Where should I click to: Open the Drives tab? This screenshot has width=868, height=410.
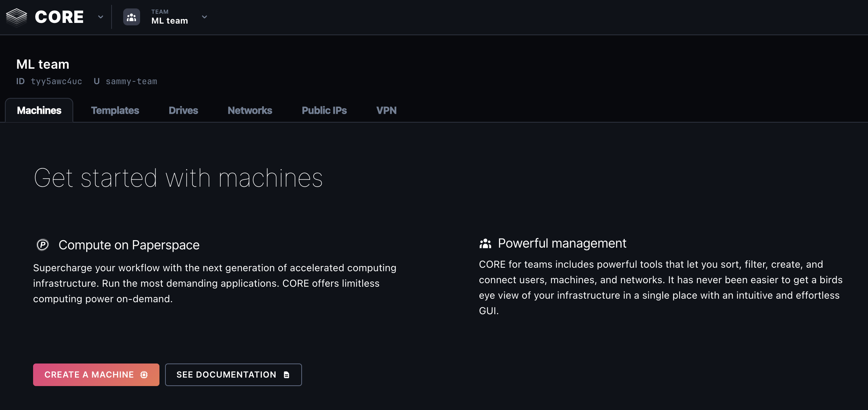(x=183, y=110)
